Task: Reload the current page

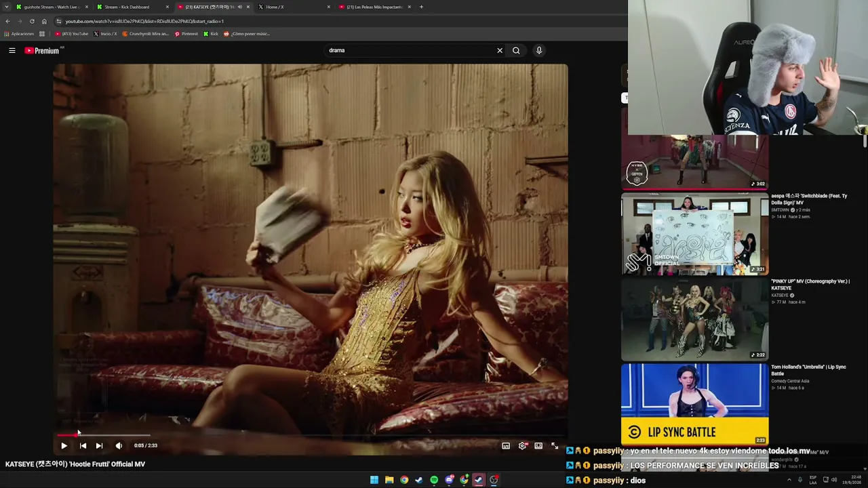Action: (x=32, y=21)
